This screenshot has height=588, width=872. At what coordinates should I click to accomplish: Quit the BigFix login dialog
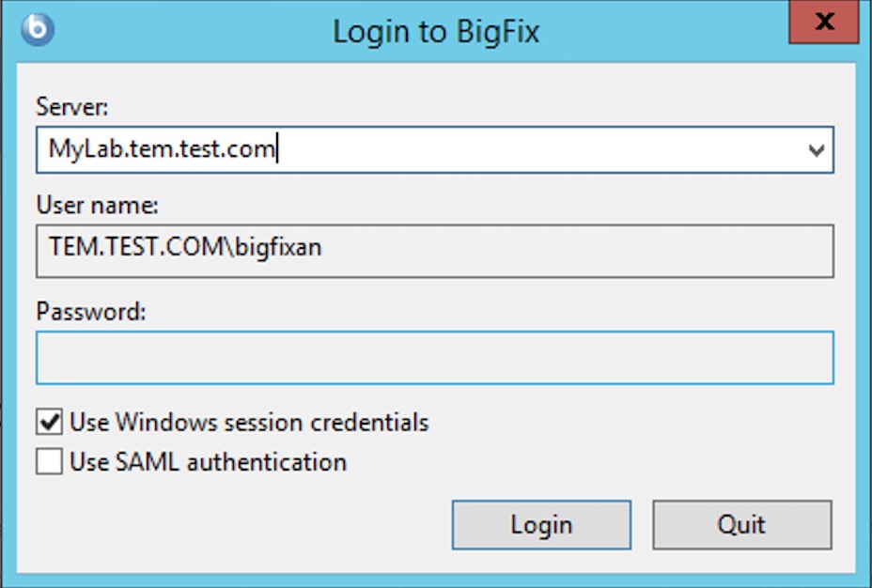(741, 524)
